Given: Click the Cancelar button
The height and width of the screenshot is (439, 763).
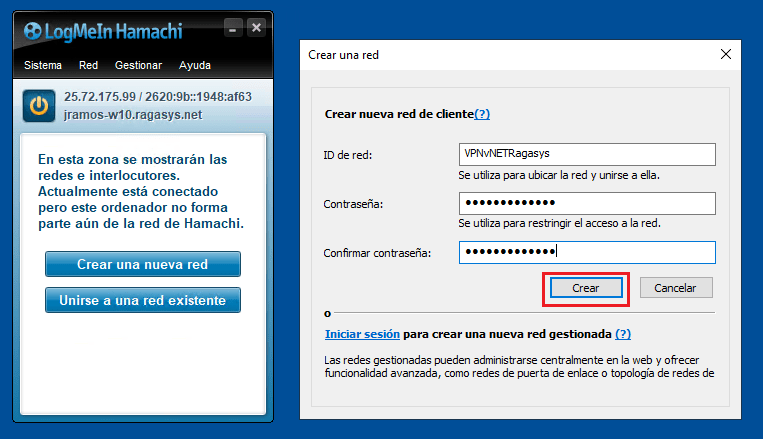Looking at the screenshot, I should 676,288.
